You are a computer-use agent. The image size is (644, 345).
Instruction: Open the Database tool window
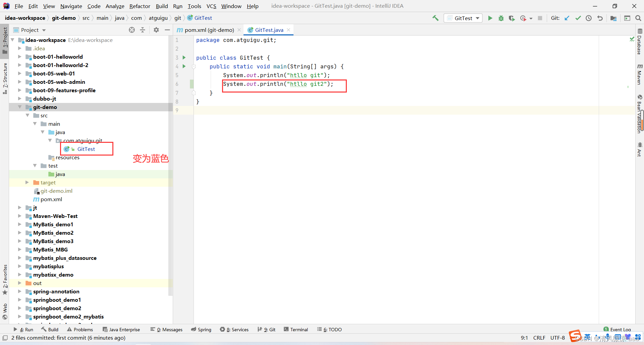click(640, 42)
